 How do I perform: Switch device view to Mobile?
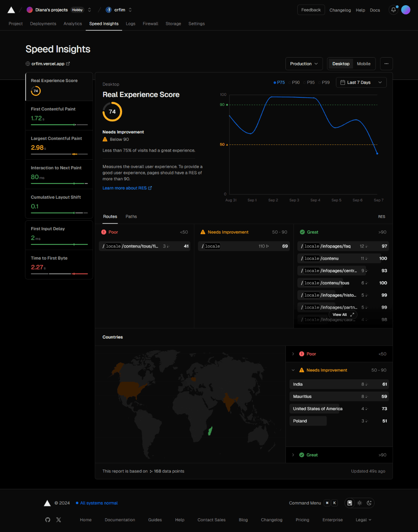tap(364, 64)
